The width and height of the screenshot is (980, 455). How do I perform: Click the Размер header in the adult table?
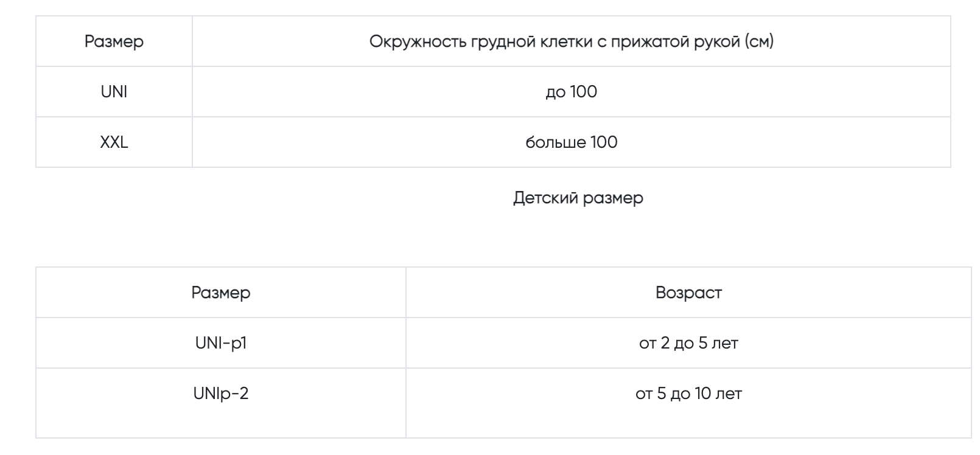pos(114,41)
